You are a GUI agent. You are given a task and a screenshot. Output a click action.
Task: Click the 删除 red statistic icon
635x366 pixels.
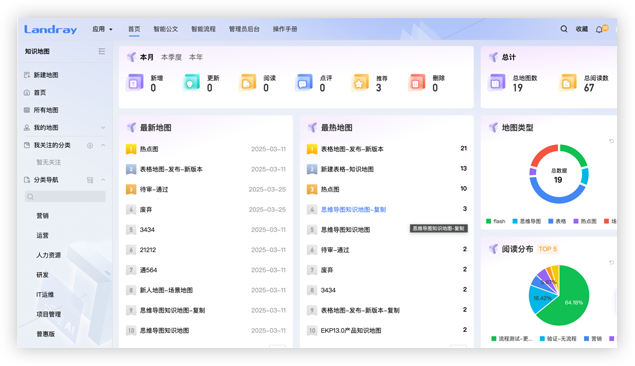click(x=416, y=83)
